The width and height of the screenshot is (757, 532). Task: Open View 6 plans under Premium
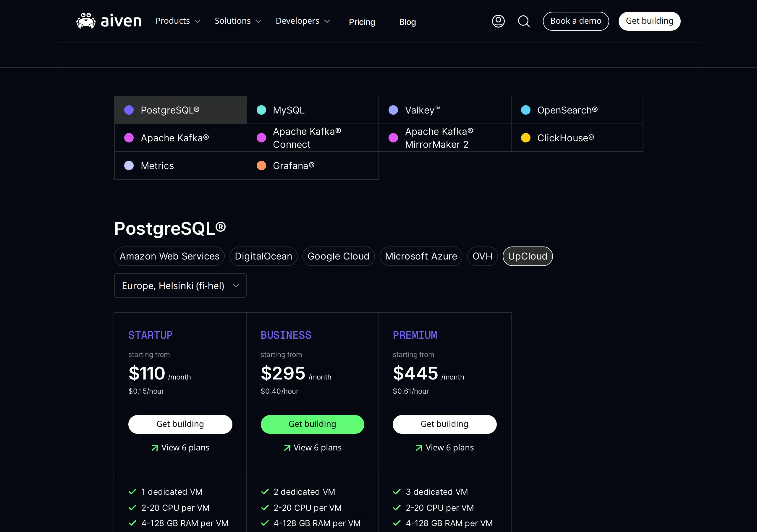pyautogui.click(x=444, y=447)
